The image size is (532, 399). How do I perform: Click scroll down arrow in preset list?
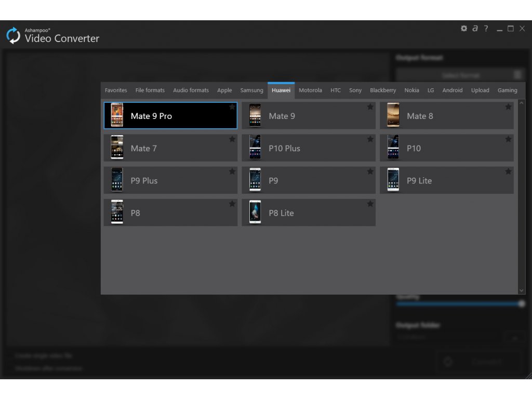(x=522, y=290)
